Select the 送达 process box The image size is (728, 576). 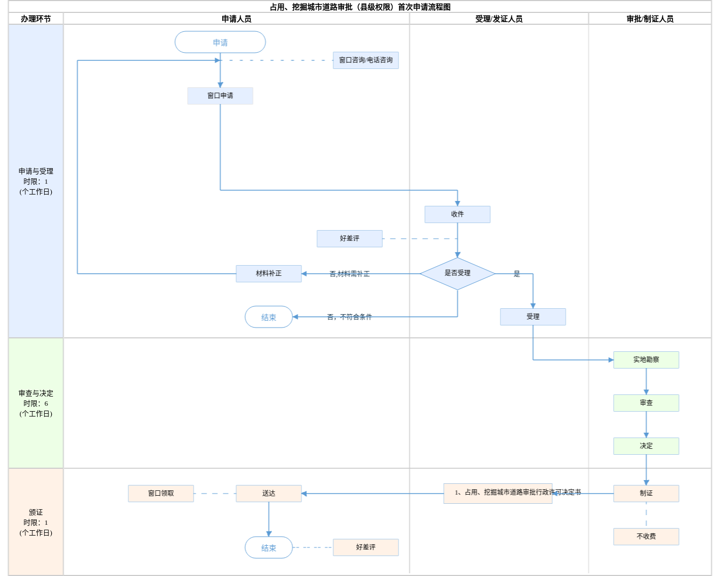click(269, 494)
